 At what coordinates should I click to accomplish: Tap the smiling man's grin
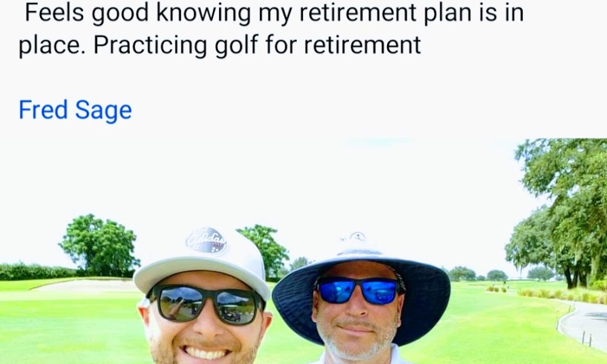[205, 353]
